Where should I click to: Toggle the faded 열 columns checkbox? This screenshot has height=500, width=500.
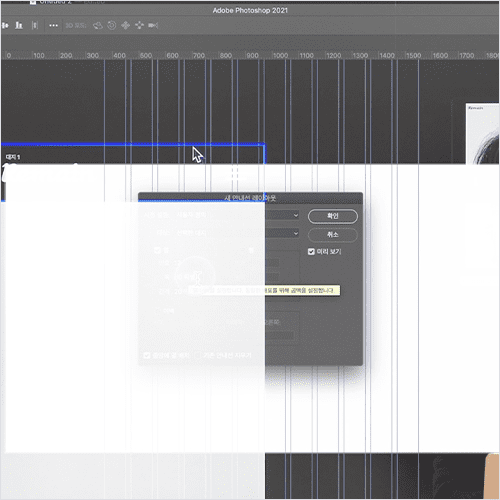coord(157,250)
